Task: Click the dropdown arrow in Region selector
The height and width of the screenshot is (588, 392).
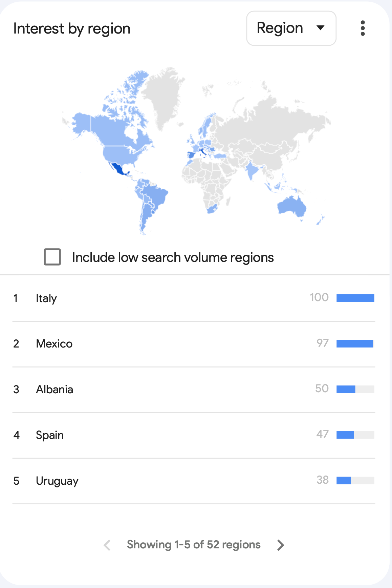Action: [320, 28]
